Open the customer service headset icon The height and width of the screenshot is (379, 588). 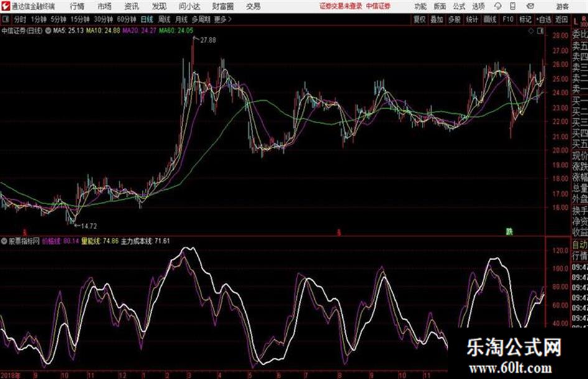coord(498,6)
